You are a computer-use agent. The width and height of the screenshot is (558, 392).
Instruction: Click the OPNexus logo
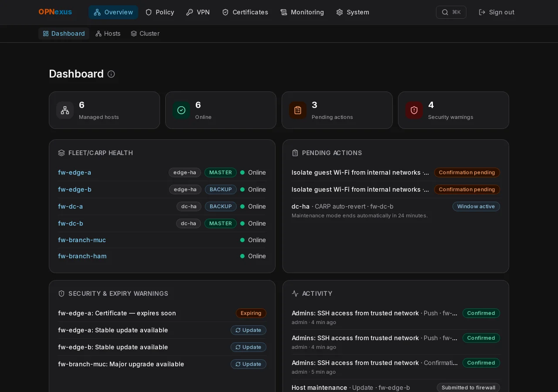[55, 12]
